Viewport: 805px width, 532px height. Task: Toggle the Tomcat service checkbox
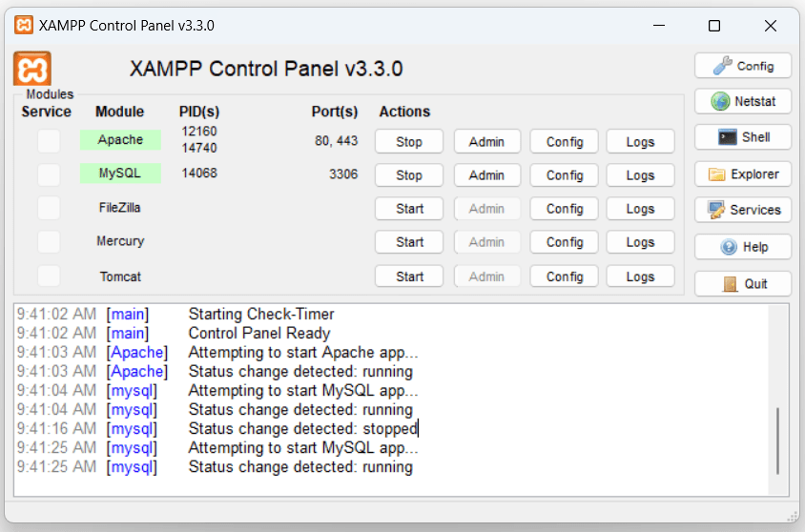coord(49,276)
